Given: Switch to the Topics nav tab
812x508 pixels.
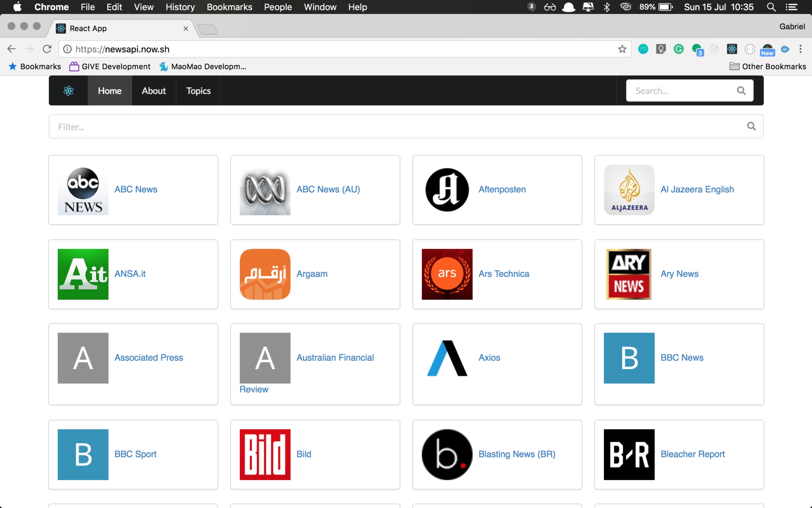Looking at the screenshot, I should pyautogui.click(x=198, y=91).
